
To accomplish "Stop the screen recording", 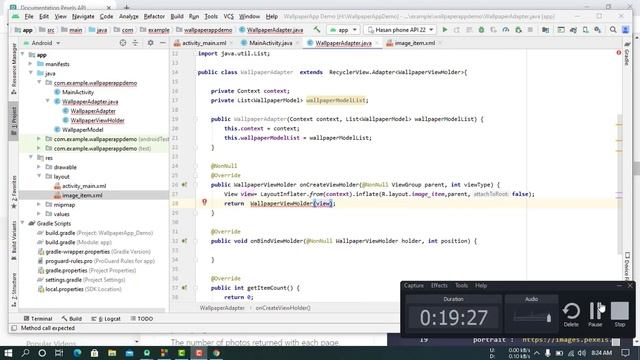I will click(x=620, y=314).
